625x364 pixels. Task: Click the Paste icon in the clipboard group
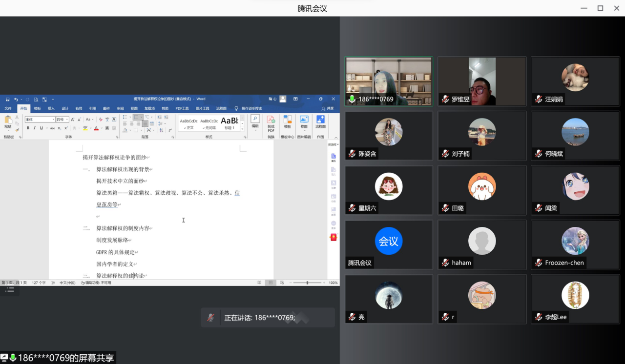[x=8, y=121]
